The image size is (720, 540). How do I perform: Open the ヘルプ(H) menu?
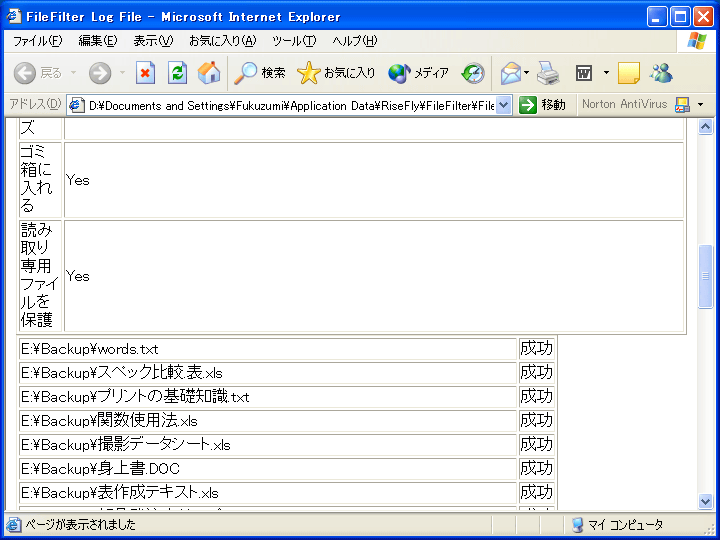tap(354, 41)
